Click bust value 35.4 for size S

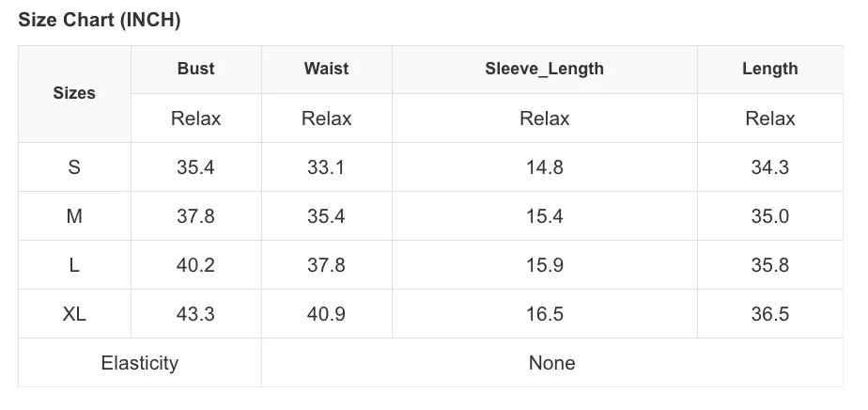(196, 167)
